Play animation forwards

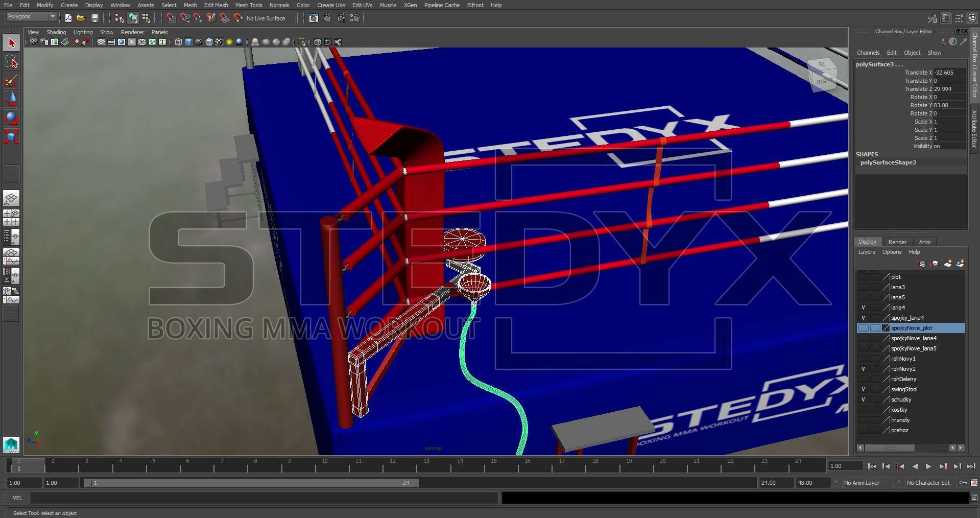pyautogui.click(x=928, y=466)
